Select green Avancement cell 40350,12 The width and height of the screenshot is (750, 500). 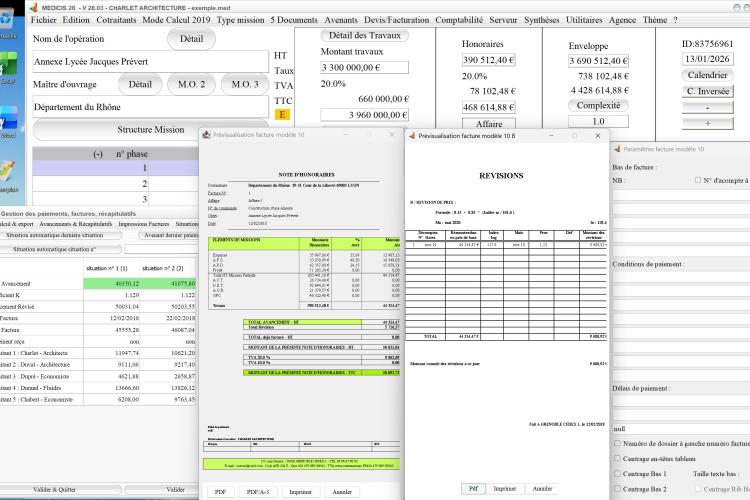pos(112,284)
